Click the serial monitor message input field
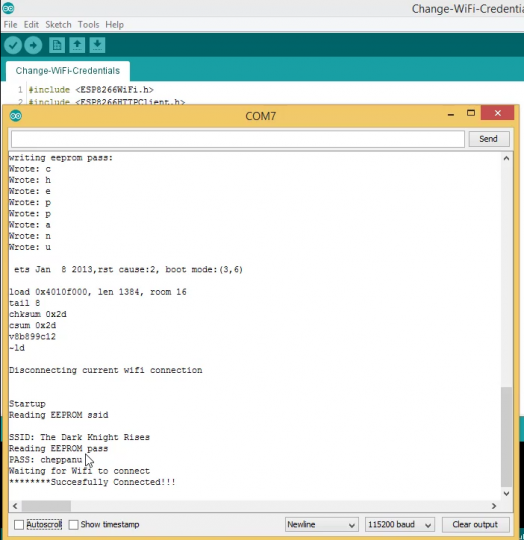 [238, 139]
